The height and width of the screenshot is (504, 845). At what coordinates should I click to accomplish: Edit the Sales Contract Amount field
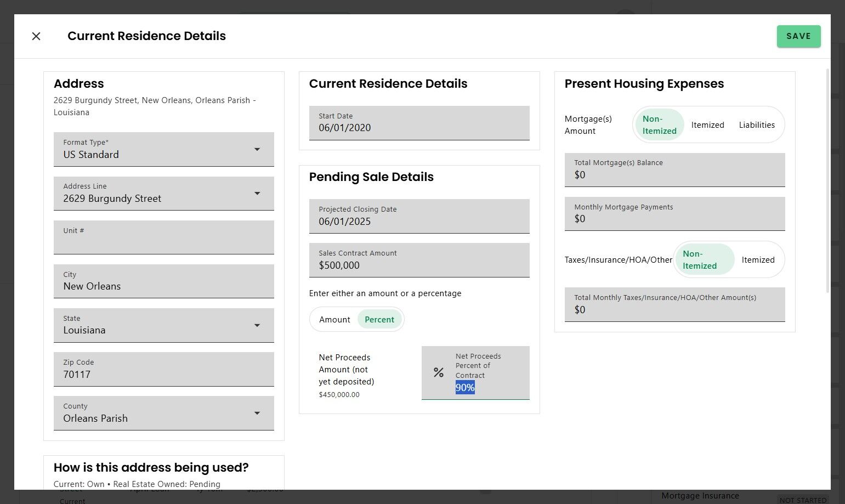(419, 260)
